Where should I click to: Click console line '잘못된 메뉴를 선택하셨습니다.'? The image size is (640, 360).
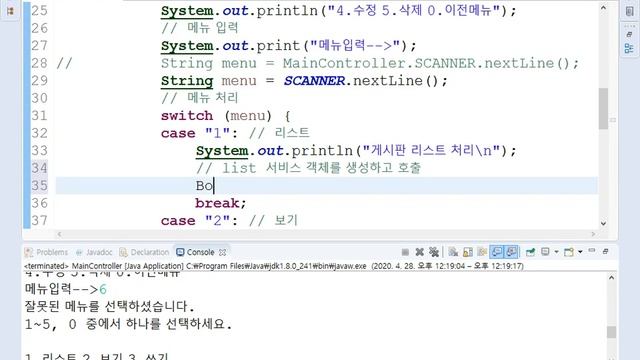coord(110,307)
